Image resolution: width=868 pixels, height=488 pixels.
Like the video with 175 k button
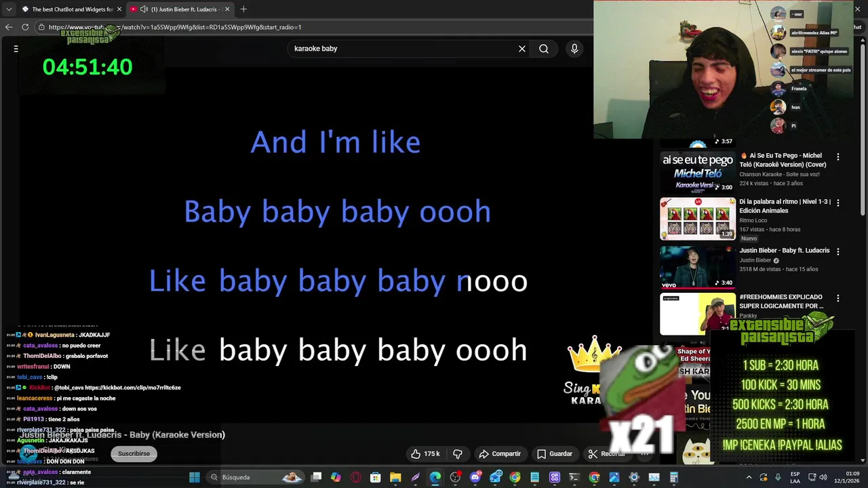[425, 453]
